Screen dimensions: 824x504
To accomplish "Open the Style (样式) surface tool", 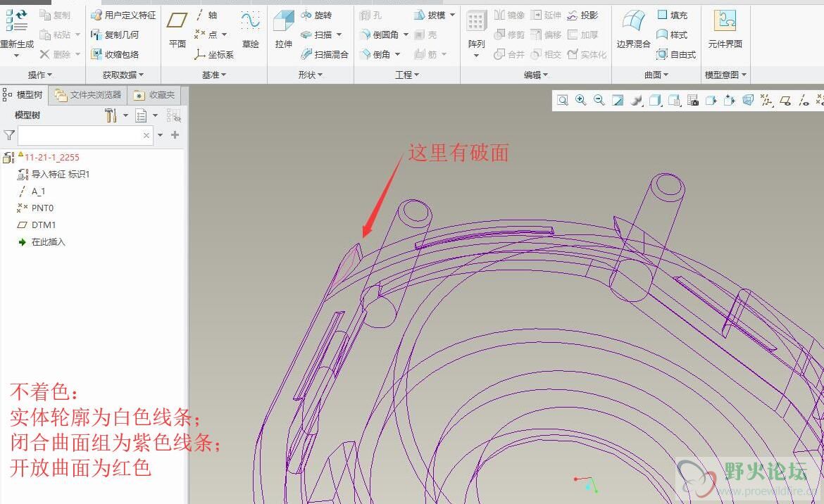I will pyautogui.click(x=672, y=34).
